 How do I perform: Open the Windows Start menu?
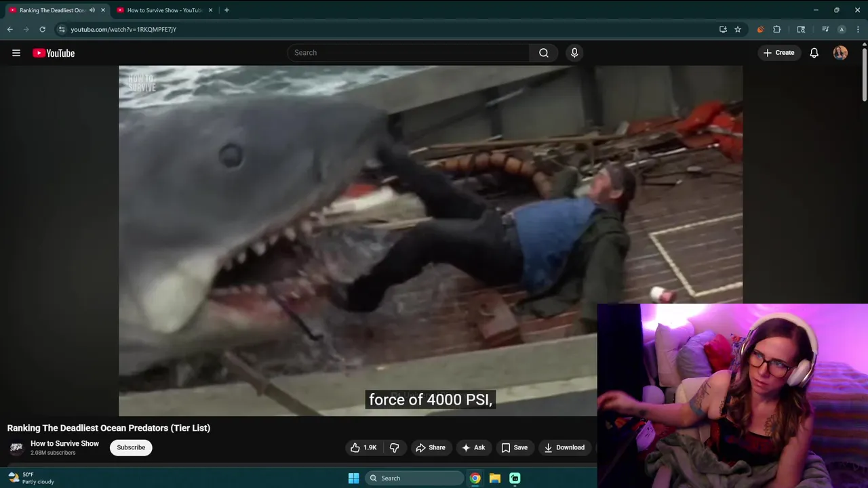[x=353, y=478]
